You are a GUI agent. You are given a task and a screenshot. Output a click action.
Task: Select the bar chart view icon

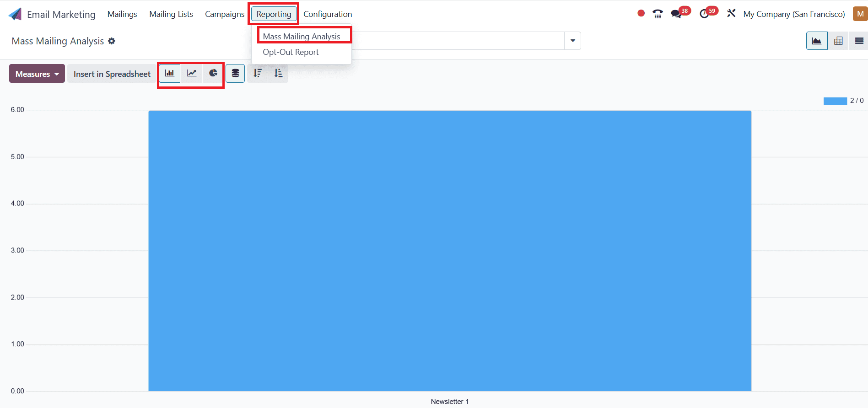[x=170, y=73]
